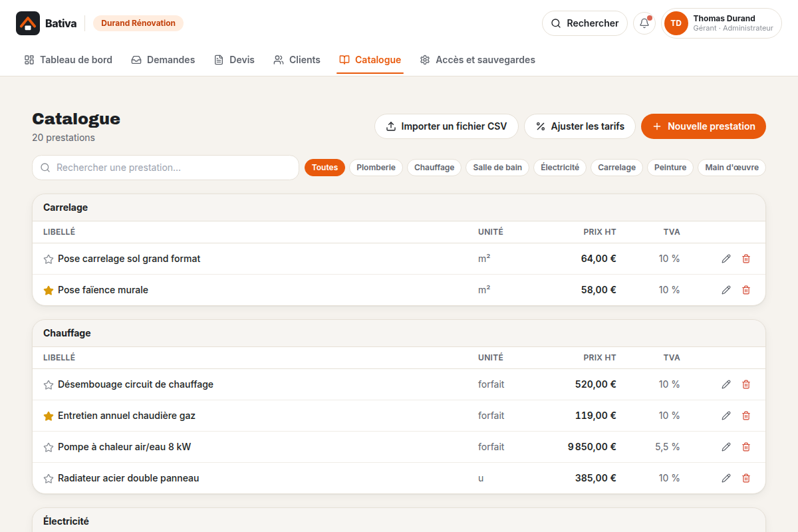798x532 pixels.
Task: Open Ajuster les tarifs
Action: click(x=580, y=126)
